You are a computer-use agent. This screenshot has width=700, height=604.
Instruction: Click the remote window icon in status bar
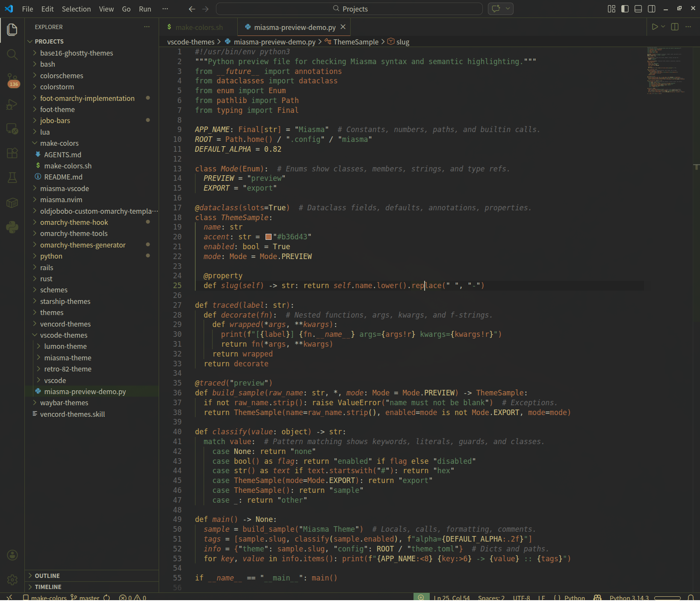click(x=9, y=598)
